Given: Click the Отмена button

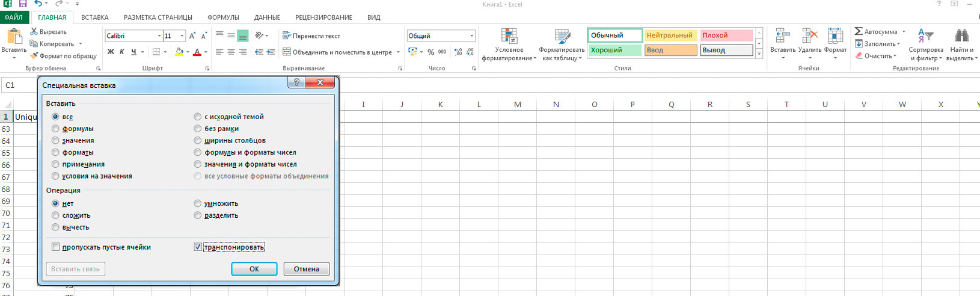Looking at the screenshot, I should click(x=306, y=269).
